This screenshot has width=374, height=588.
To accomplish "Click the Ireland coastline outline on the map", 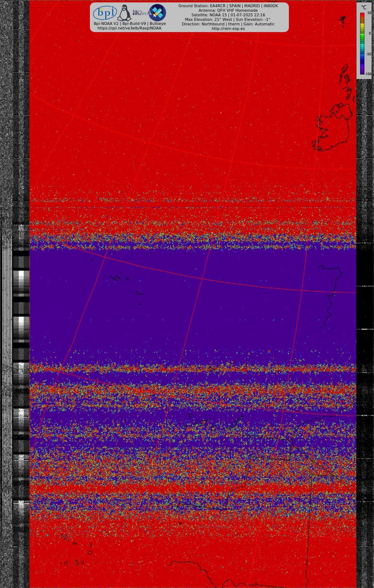I will (333, 127).
